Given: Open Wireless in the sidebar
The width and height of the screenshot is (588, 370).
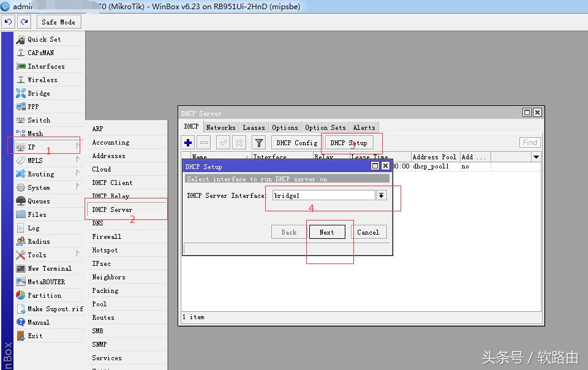Looking at the screenshot, I should [42, 80].
